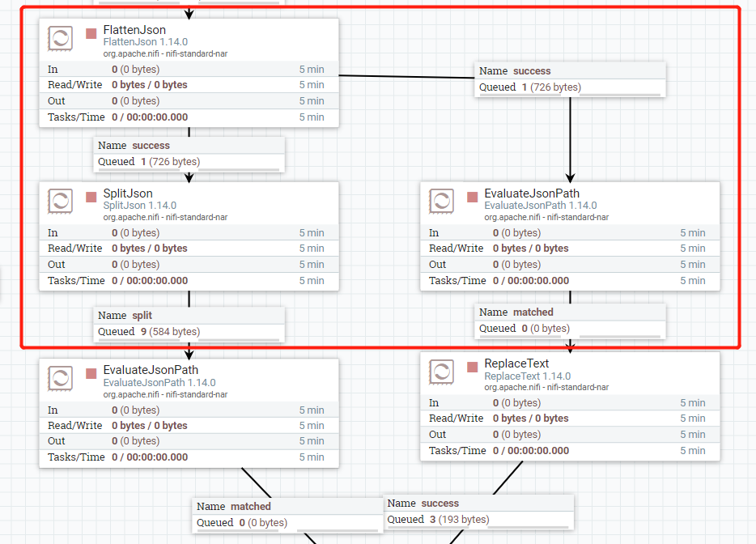This screenshot has width=756, height=544.
Task: Click stopped square of EvaluateJsonPath below split queue
Action: click(x=91, y=374)
